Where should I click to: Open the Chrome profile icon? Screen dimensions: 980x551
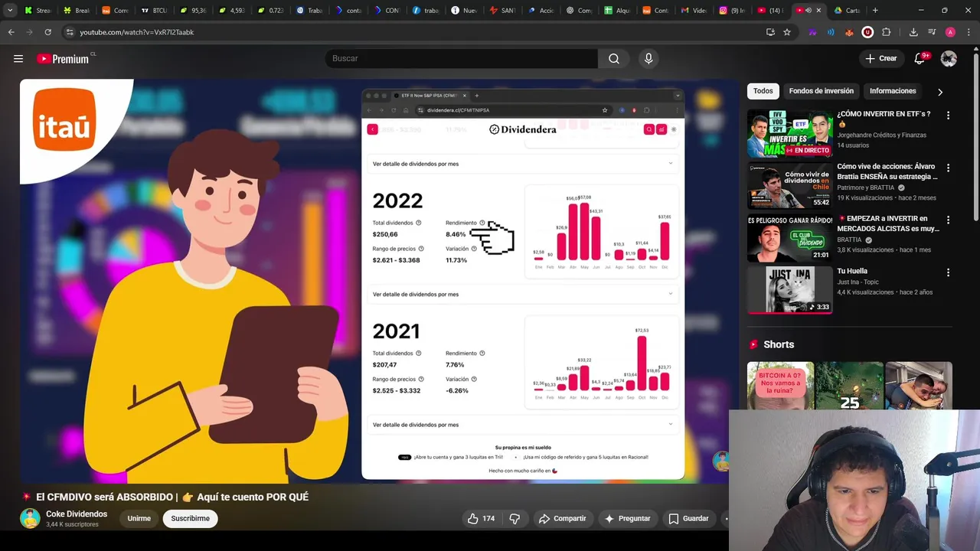[x=950, y=32]
